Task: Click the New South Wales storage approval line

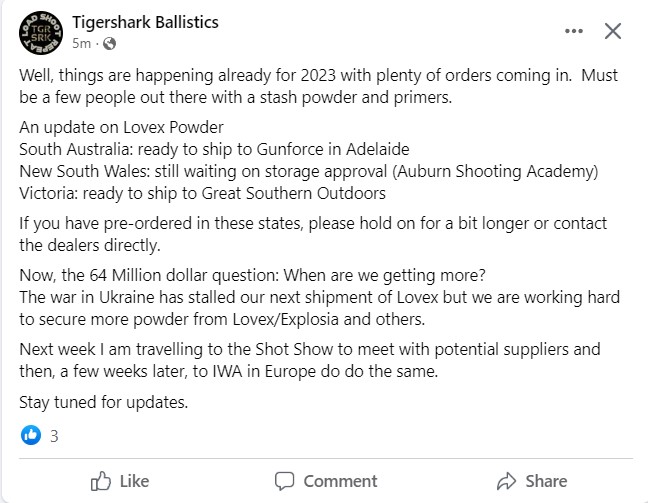Action: point(309,171)
